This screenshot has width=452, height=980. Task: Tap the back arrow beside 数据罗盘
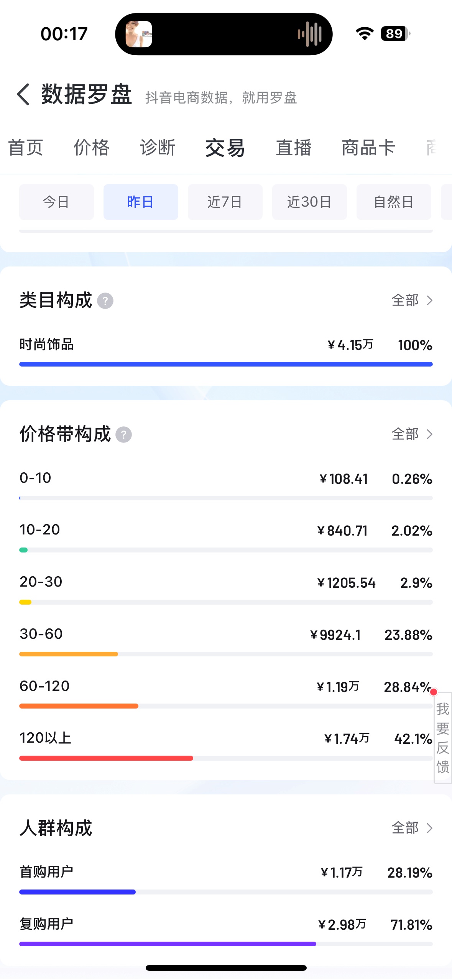click(x=23, y=94)
